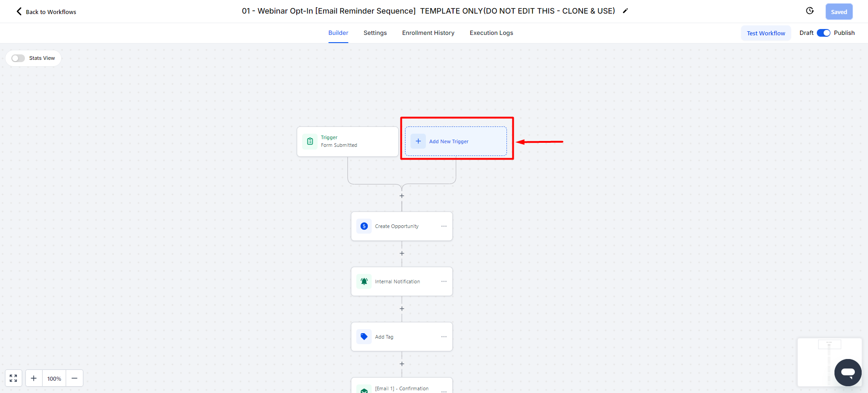Open version history clock icon
The width and height of the screenshot is (868, 393).
click(x=810, y=11)
